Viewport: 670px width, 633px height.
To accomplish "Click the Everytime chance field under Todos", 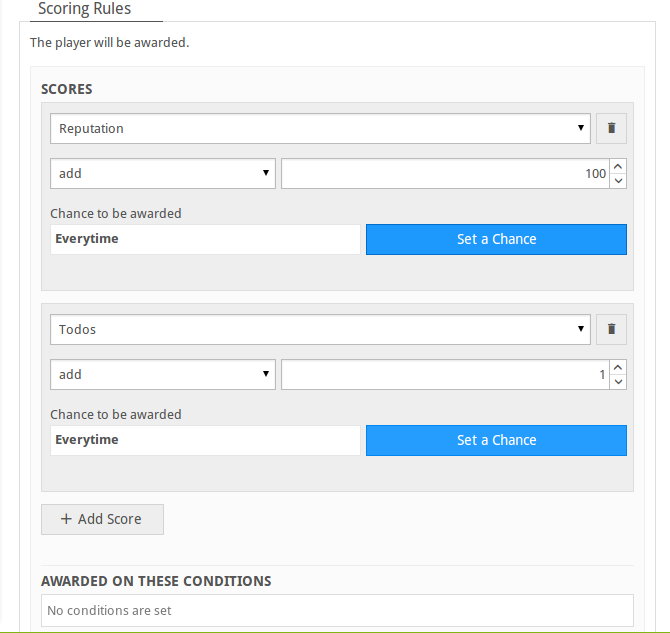I will click(205, 440).
